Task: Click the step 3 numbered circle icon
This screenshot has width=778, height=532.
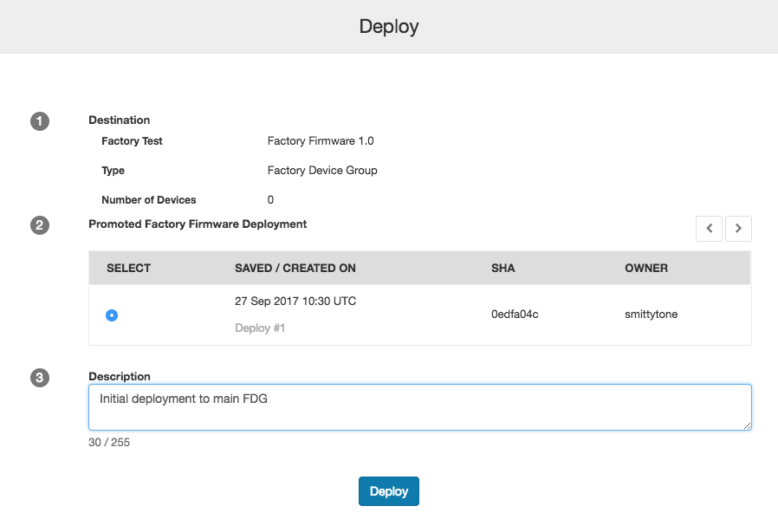Action: (39, 378)
